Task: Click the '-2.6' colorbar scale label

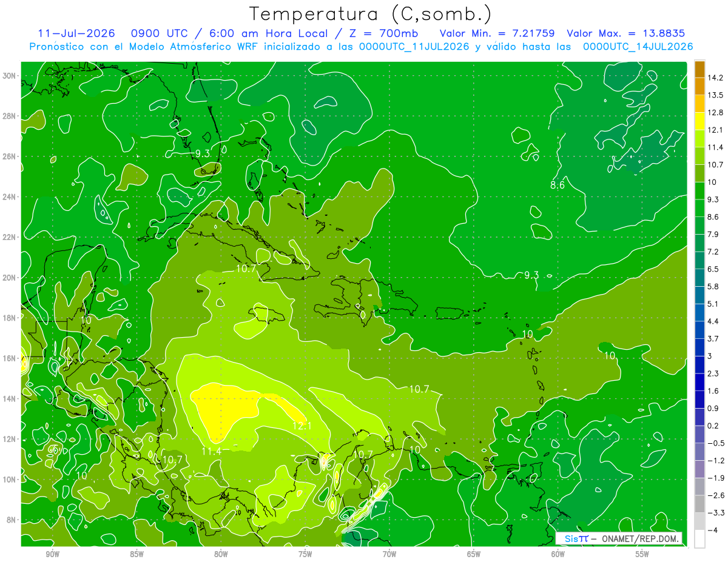Action: click(715, 495)
